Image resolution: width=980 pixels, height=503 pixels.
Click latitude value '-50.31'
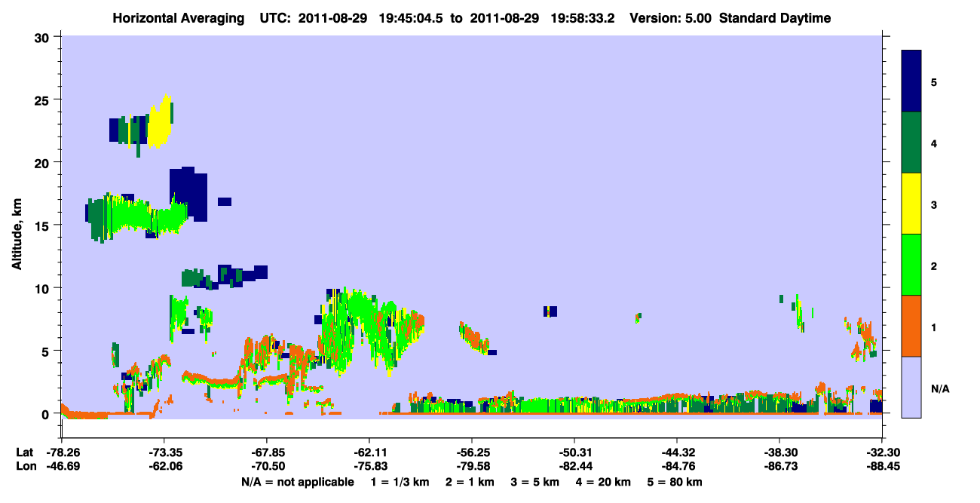pos(574,452)
